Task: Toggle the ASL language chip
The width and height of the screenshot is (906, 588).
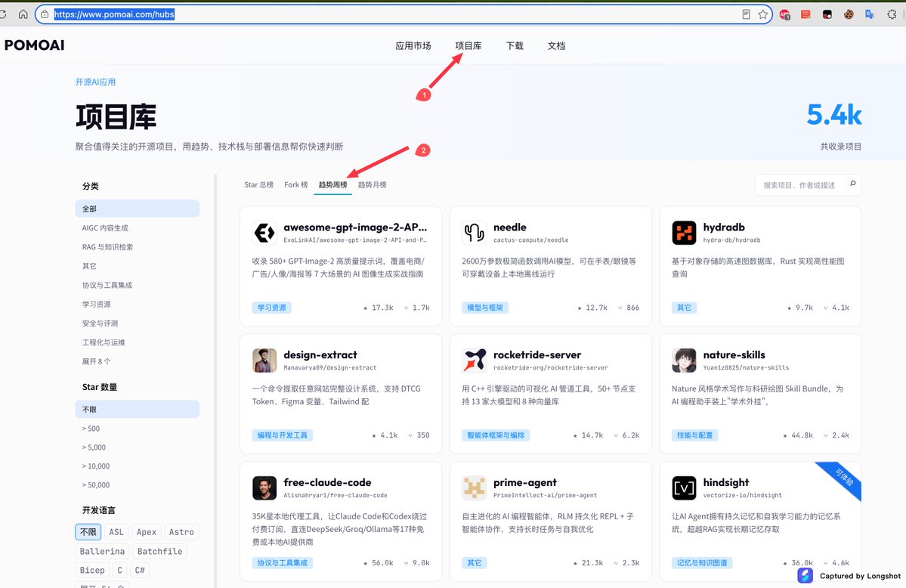Action: (116, 532)
